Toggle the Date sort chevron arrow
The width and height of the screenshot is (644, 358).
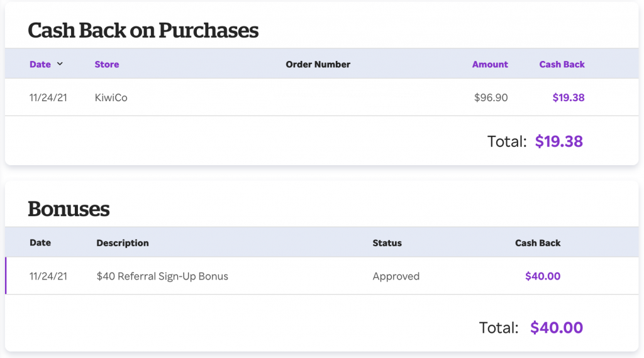(x=60, y=64)
